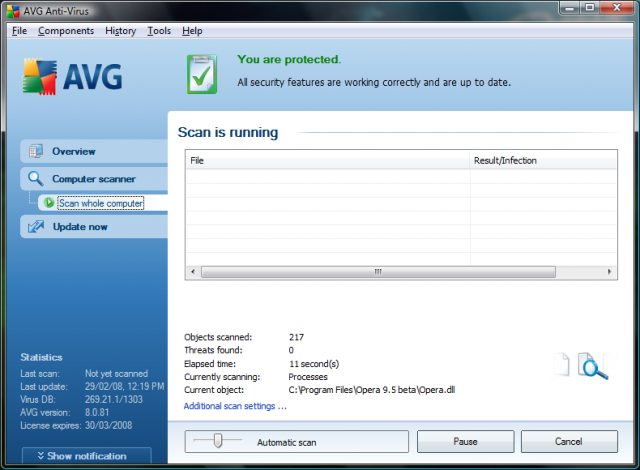Image resolution: width=640 pixels, height=470 pixels.
Task: Open the History menu
Action: point(120,31)
